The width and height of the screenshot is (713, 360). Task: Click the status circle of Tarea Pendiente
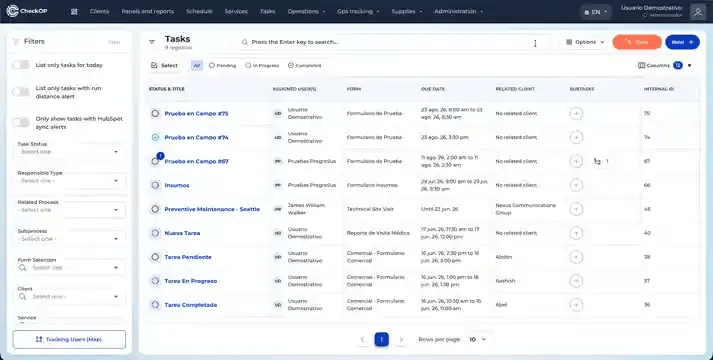[155, 257]
